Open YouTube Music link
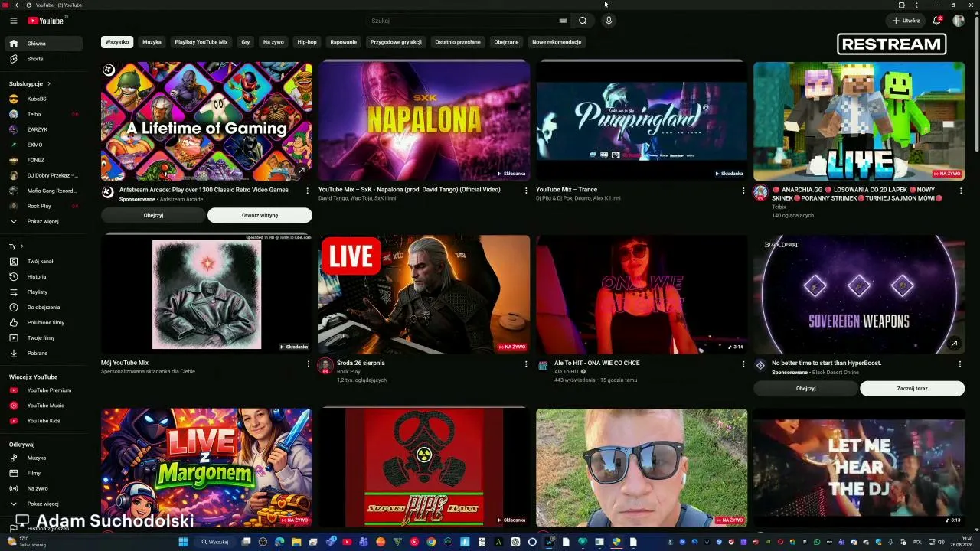980x551 pixels. 44,406
